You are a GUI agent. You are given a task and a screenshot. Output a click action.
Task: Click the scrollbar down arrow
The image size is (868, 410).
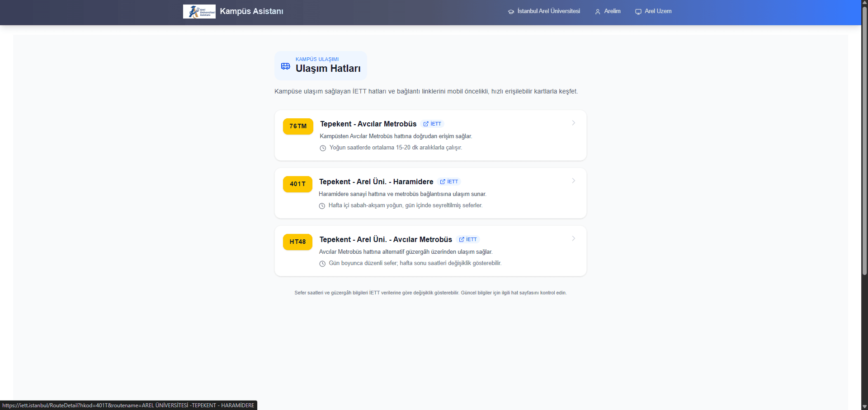(x=864, y=406)
